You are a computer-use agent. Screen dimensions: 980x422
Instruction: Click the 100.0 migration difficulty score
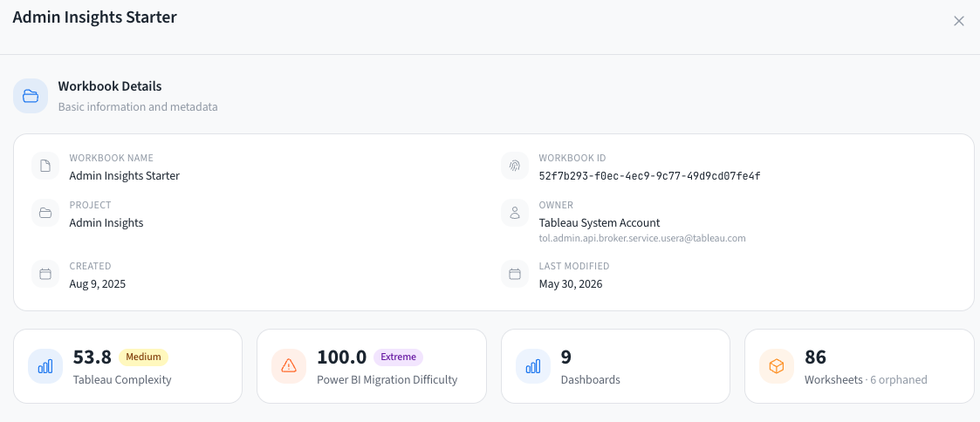(x=342, y=357)
